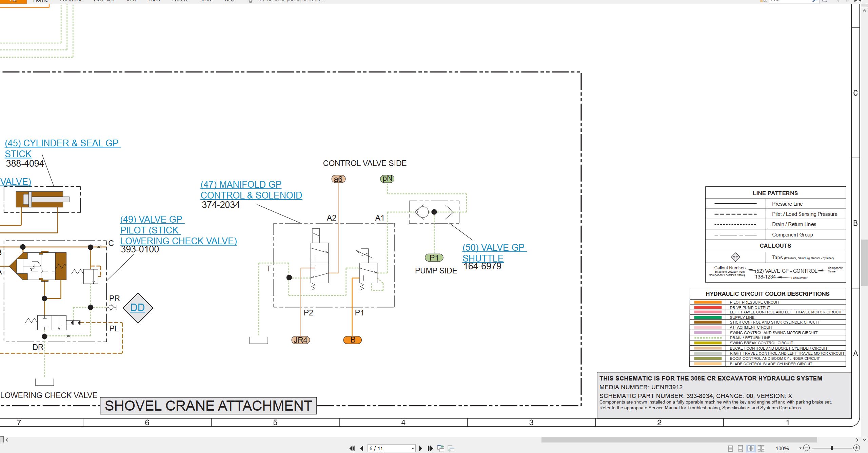The image size is (868, 453).
Task: Open the (49) VALVE GP link
Action: 152,219
